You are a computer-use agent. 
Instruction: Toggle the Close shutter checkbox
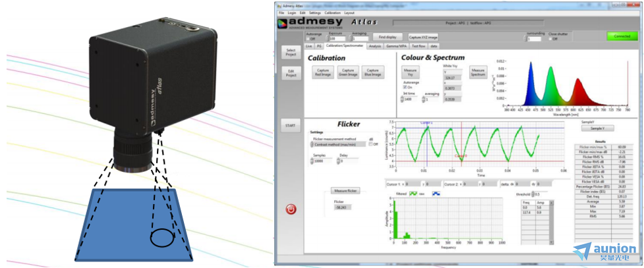pyautogui.click(x=550, y=39)
